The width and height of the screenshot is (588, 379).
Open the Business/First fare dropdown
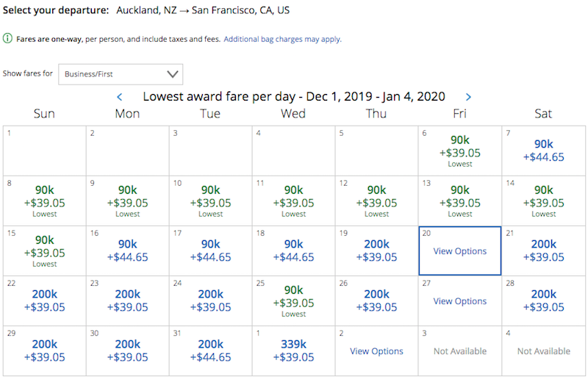(x=121, y=74)
